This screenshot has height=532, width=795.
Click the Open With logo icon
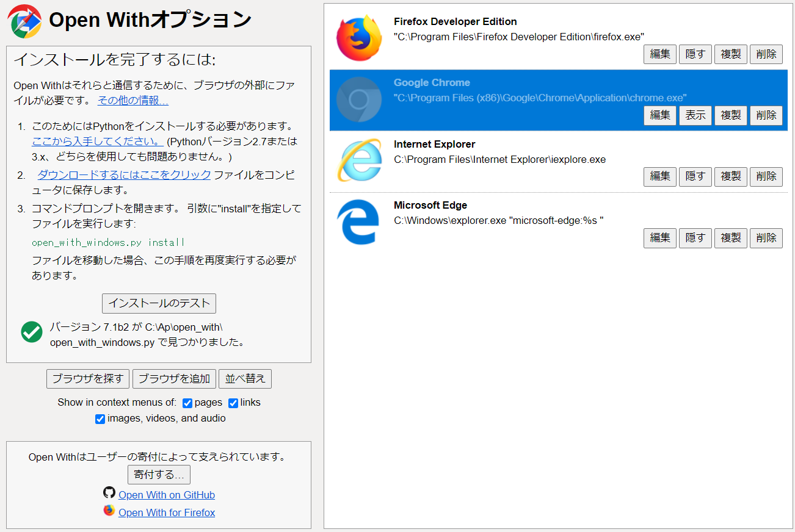[x=25, y=21]
